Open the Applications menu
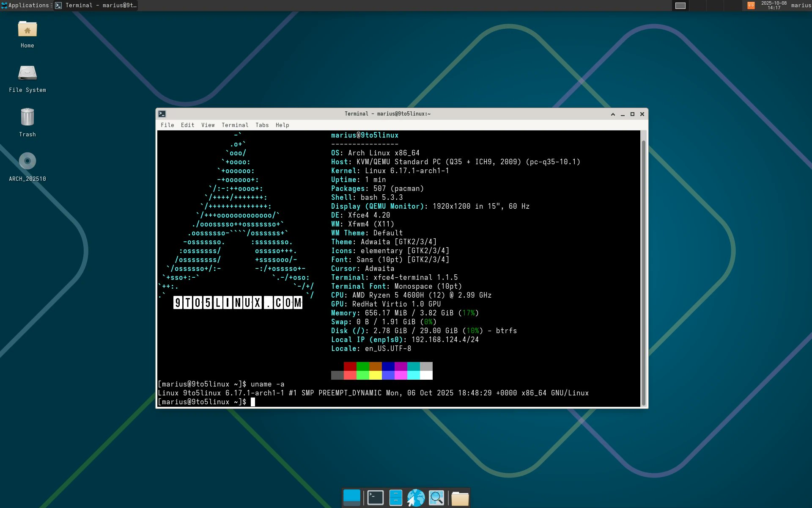 click(26, 6)
